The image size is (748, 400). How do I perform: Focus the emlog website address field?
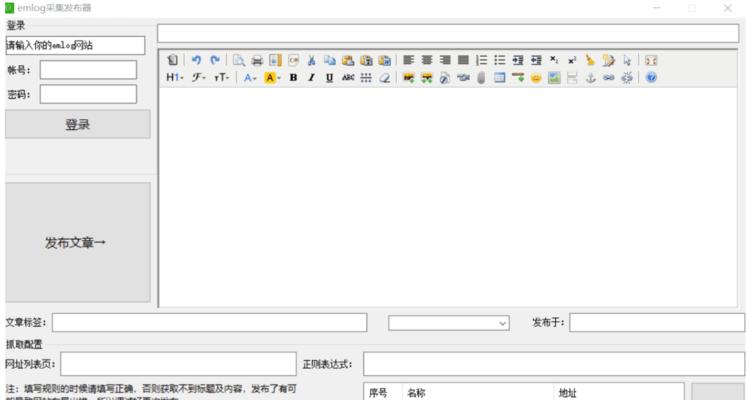[x=75, y=45]
